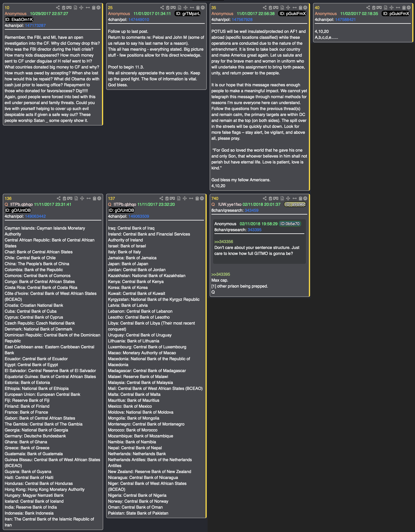The image size is (415, 532).
Task: Share post 25 using its share icon
Action: [x=162, y=8]
